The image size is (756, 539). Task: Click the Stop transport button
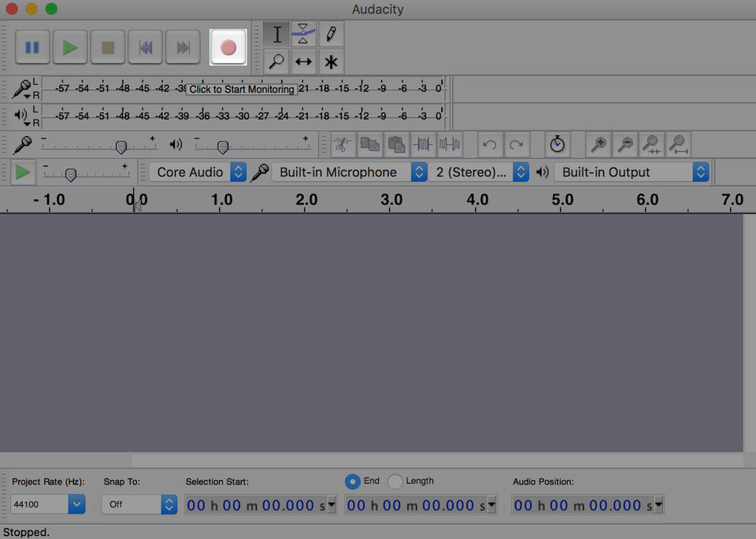click(x=108, y=47)
